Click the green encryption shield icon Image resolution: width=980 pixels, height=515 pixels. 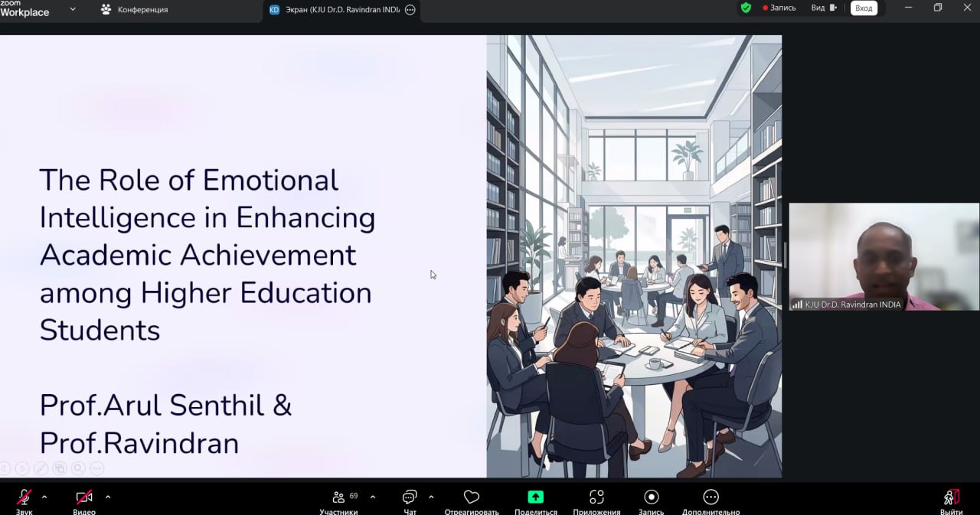(746, 8)
